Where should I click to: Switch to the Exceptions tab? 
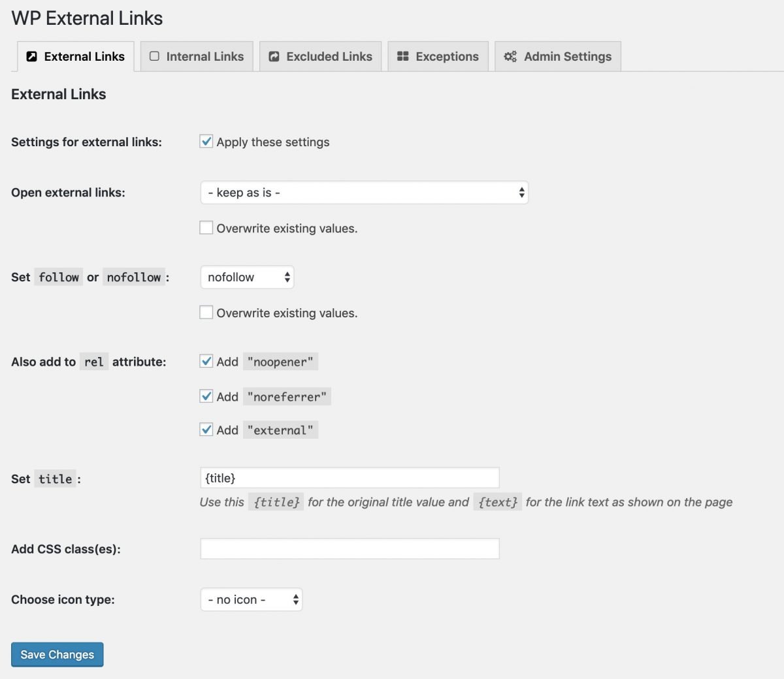click(438, 56)
